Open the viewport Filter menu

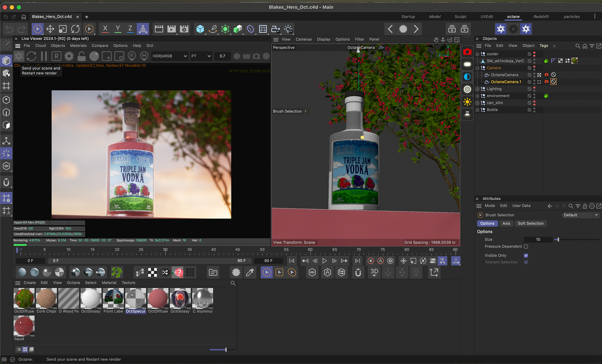click(x=359, y=39)
